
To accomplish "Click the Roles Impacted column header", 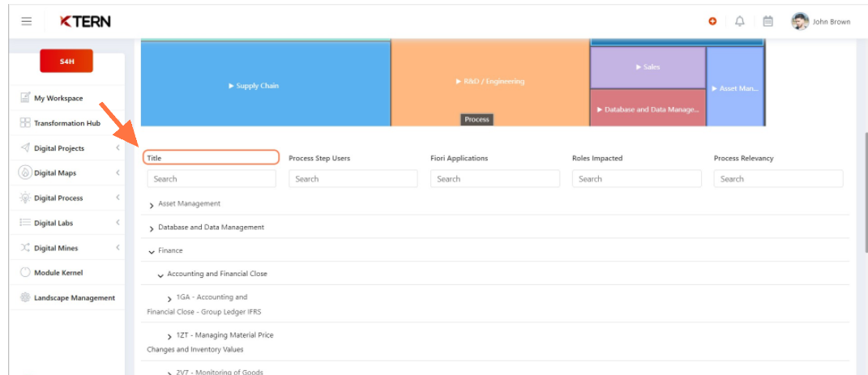I will 597,158.
